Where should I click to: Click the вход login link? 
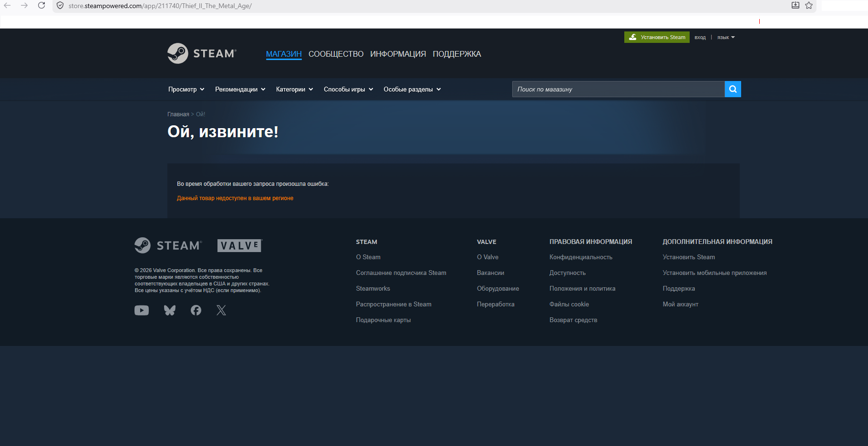click(700, 37)
